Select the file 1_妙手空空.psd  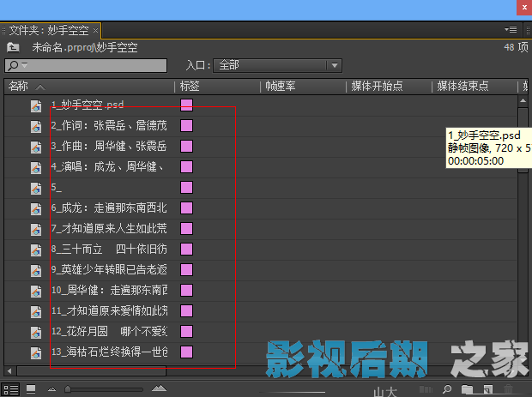point(88,105)
